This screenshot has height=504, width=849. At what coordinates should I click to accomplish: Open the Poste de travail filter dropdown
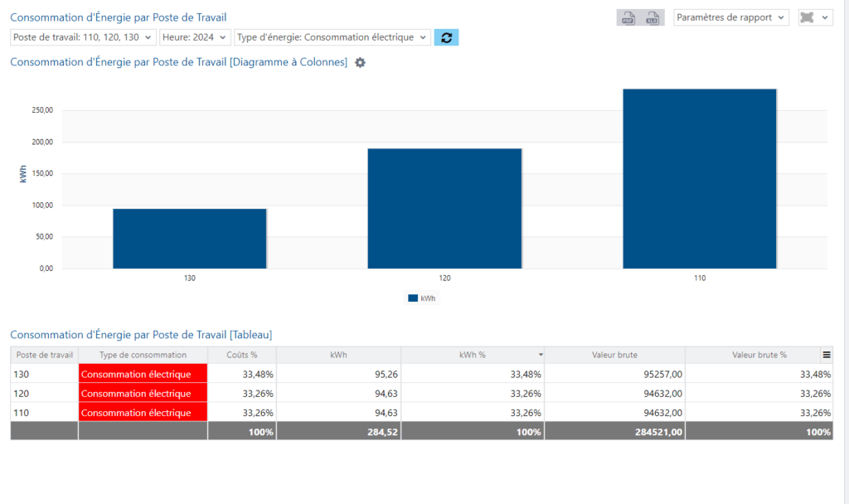[83, 37]
